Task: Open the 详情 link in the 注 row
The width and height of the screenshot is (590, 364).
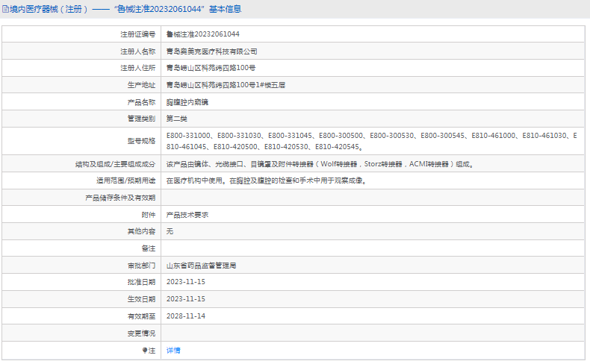Action: point(173,350)
